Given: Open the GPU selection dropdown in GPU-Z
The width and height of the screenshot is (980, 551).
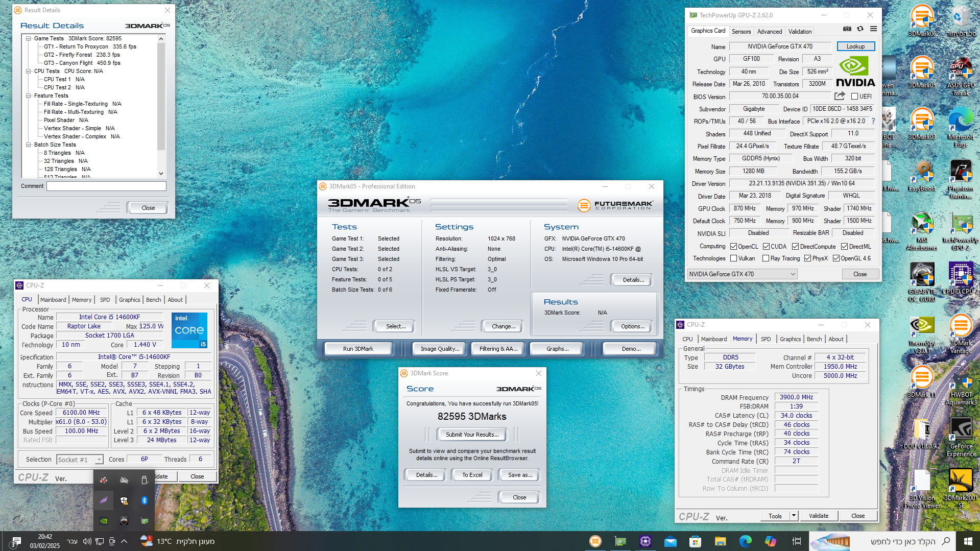Looking at the screenshot, I should [742, 274].
